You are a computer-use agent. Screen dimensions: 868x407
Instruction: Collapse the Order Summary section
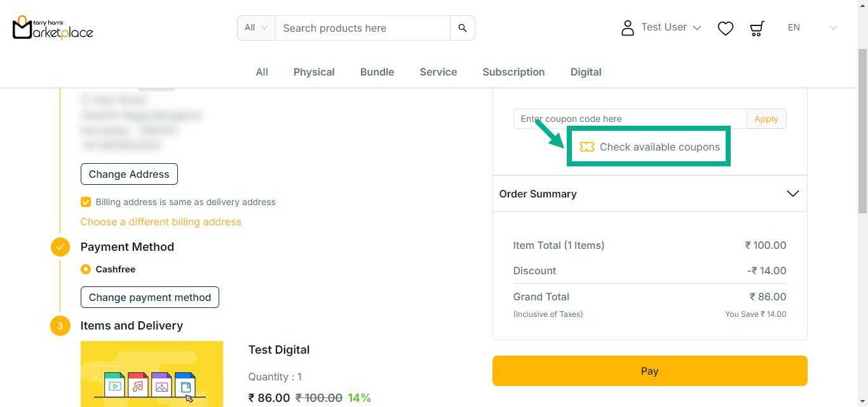coord(792,194)
